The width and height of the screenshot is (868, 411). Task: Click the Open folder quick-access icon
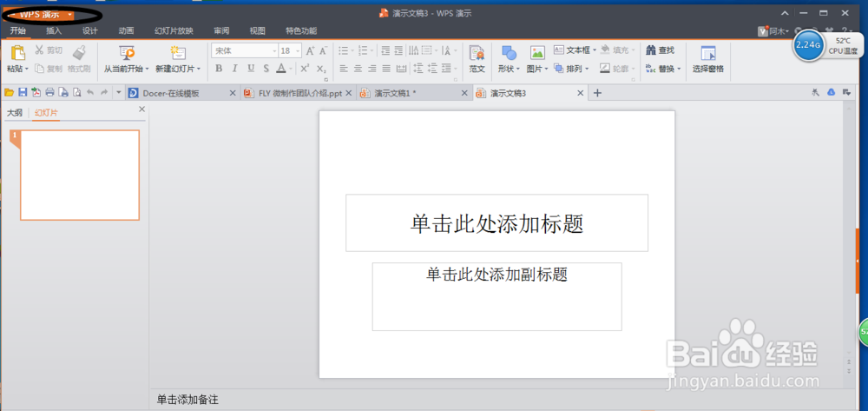(9, 92)
